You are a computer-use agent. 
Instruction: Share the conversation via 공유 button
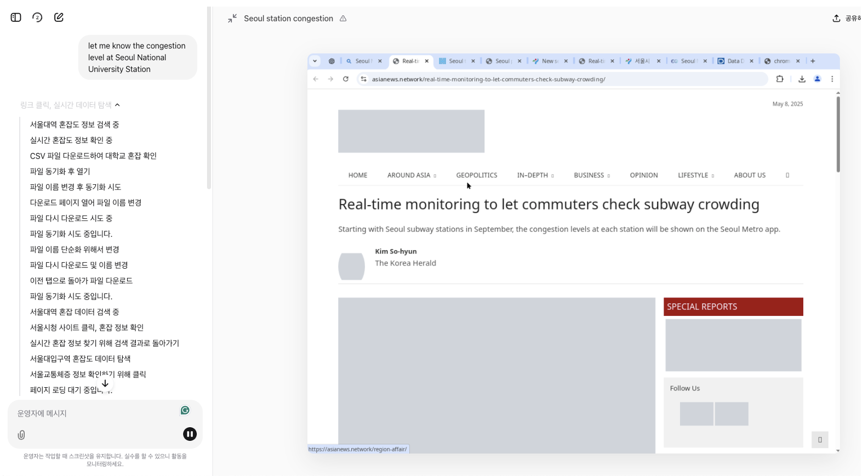847,19
